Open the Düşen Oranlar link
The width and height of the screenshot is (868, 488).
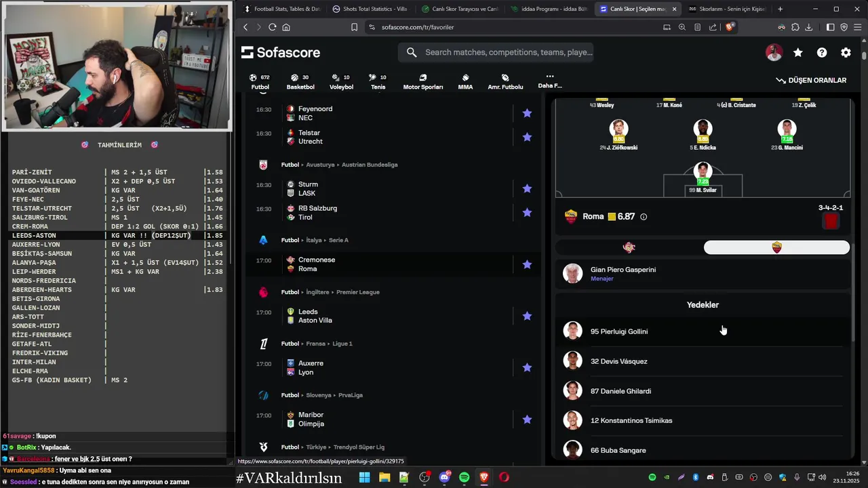point(811,80)
